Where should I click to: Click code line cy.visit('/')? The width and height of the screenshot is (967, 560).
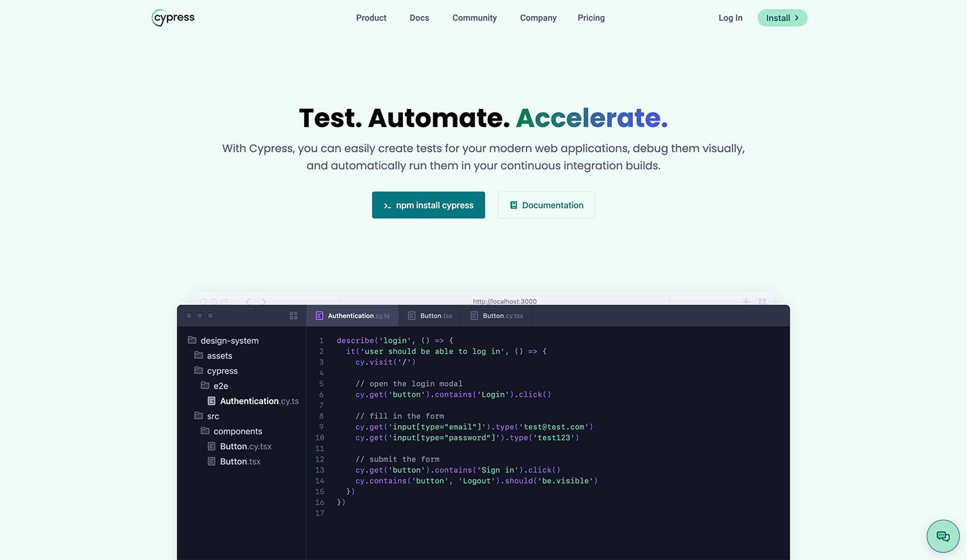point(386,362)
